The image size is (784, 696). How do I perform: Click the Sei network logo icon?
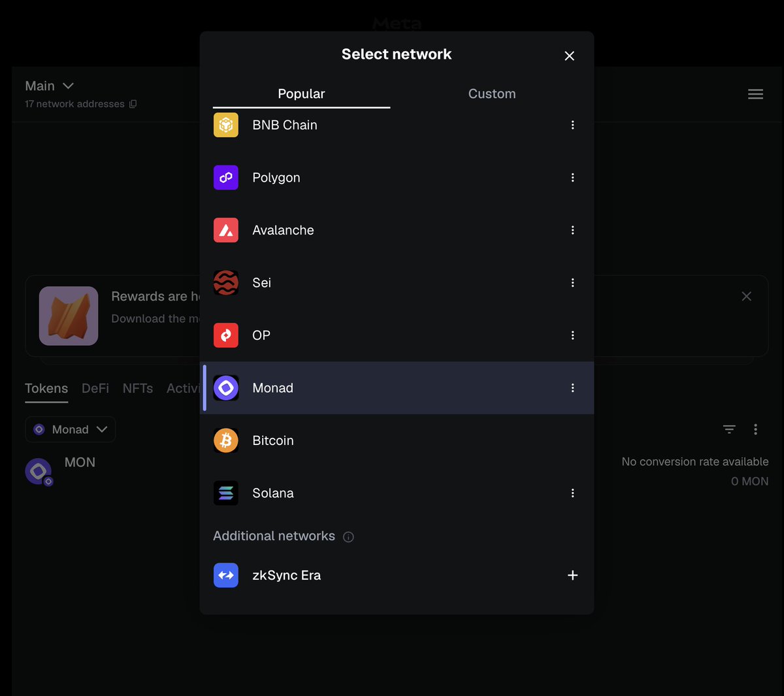(226, 283)
